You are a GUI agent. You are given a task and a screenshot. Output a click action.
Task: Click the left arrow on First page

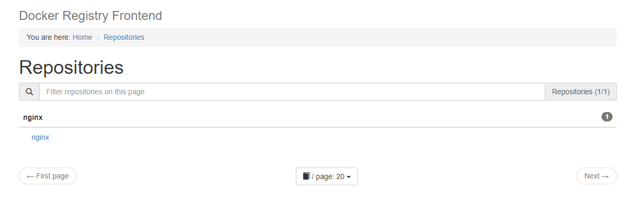click(30, 176)
